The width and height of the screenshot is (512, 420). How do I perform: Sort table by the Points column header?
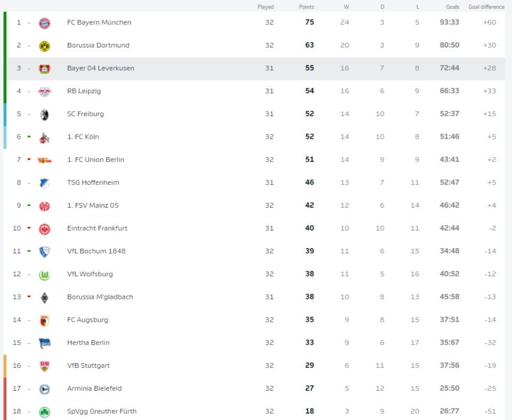click(x=307, y=6)
